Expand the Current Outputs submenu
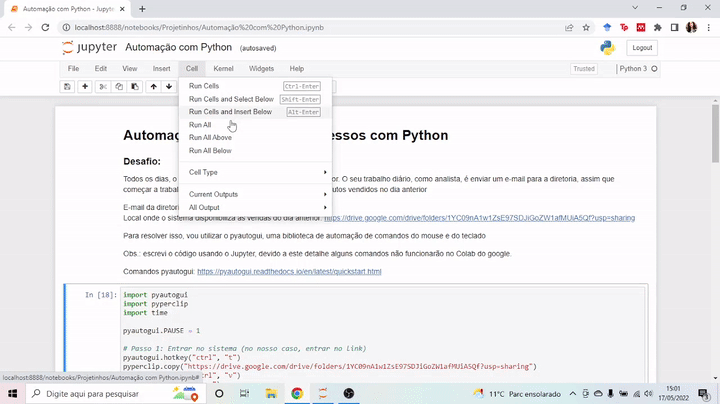 pyautogui.click(x=255, y=194)
